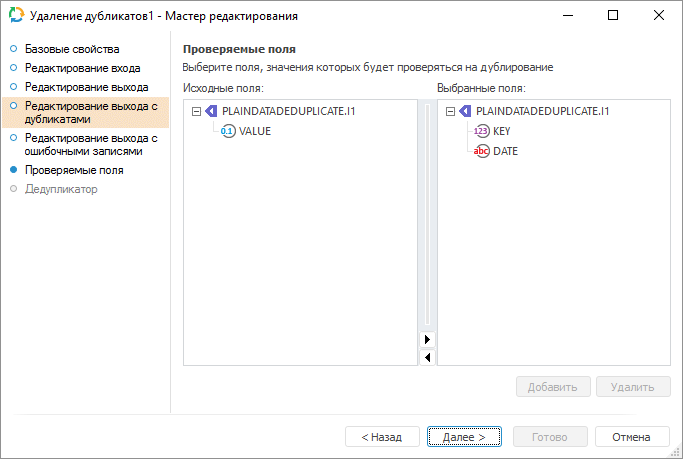The width and height of the screenshot is (683, 459).
Task: Select the DATE field in selected list
Action: 505,151
